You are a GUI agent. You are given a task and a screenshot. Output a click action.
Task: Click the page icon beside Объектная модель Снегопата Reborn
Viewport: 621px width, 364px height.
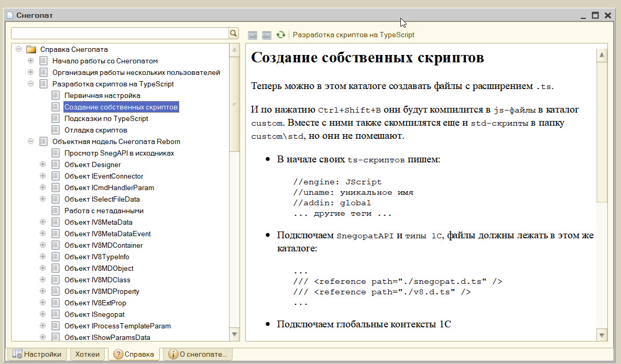(43, 141)
